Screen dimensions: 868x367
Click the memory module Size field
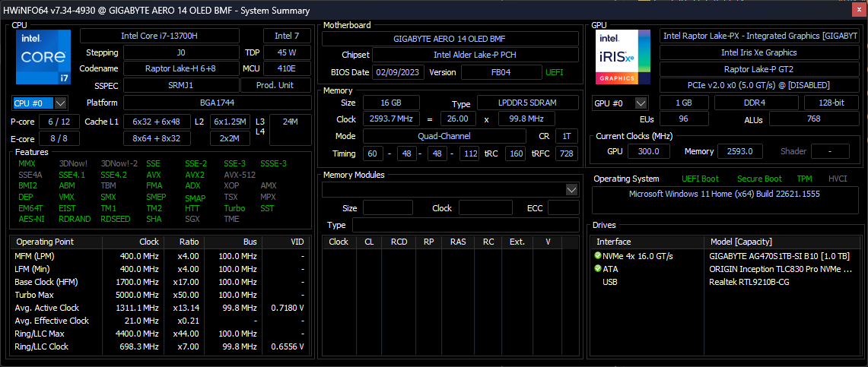(x=387, y=208)
